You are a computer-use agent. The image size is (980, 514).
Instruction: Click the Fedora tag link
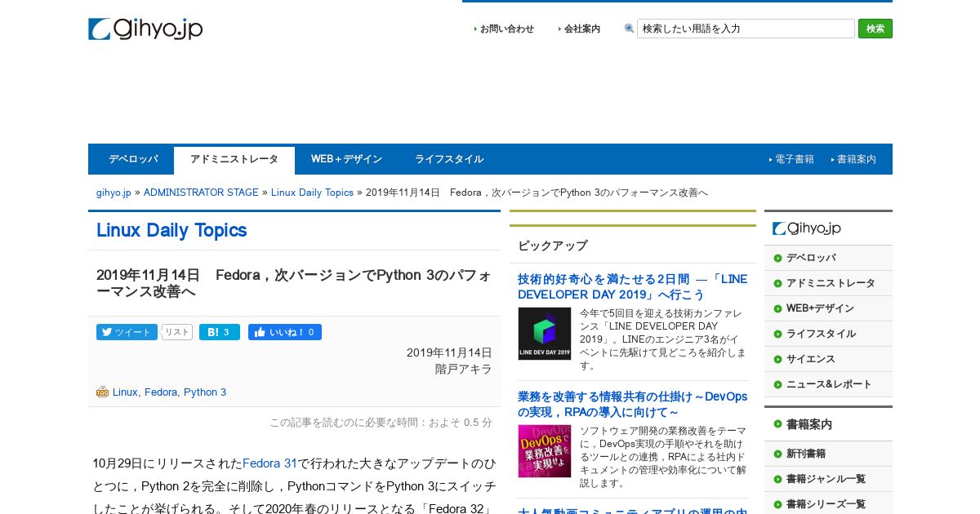(x=161, y=392)
